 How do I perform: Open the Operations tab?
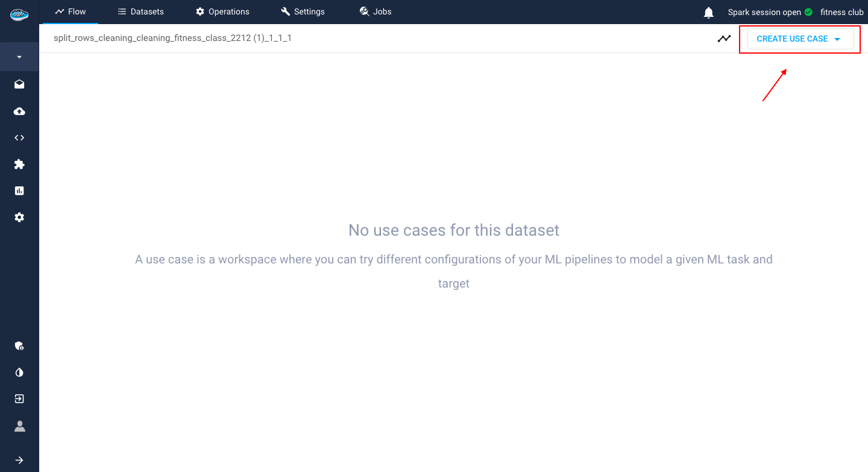[x=222, y=11]
